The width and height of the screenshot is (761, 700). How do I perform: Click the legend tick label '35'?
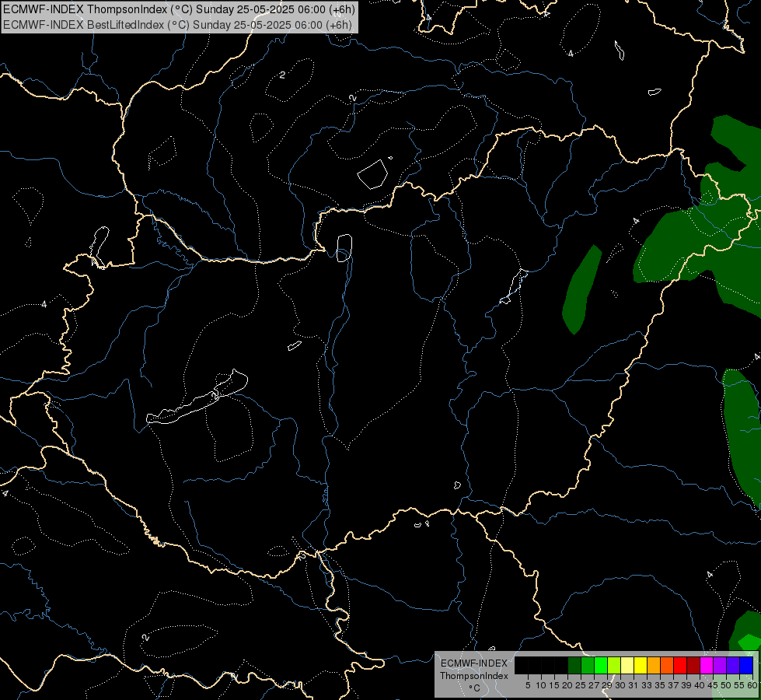coord(660,685)
